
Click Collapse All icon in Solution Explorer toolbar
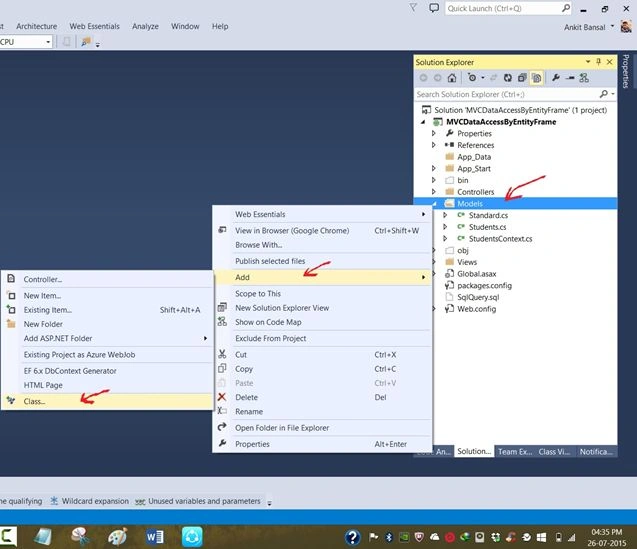coord(522,78)
